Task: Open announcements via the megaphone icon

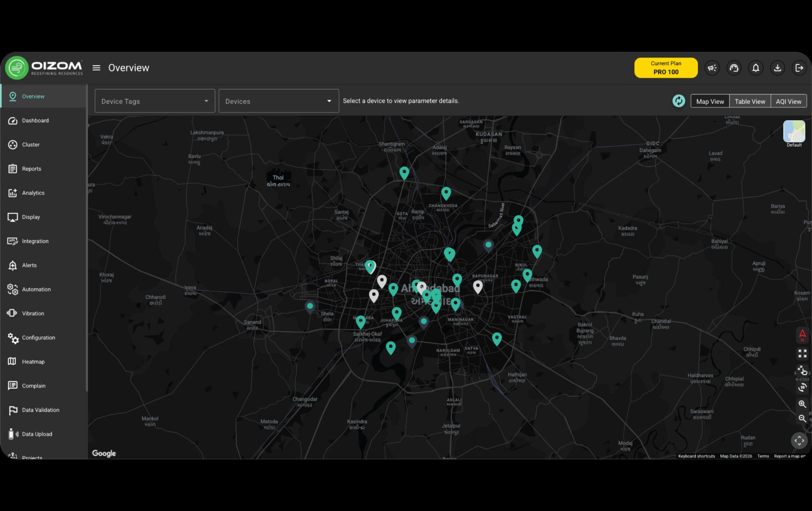Action: point(712,68)
